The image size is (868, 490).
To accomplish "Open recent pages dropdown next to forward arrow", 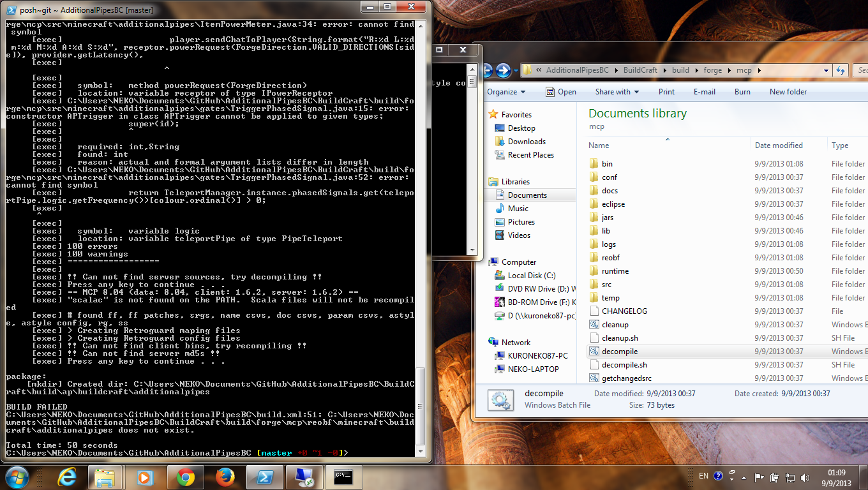I will [x=516, y=70].
